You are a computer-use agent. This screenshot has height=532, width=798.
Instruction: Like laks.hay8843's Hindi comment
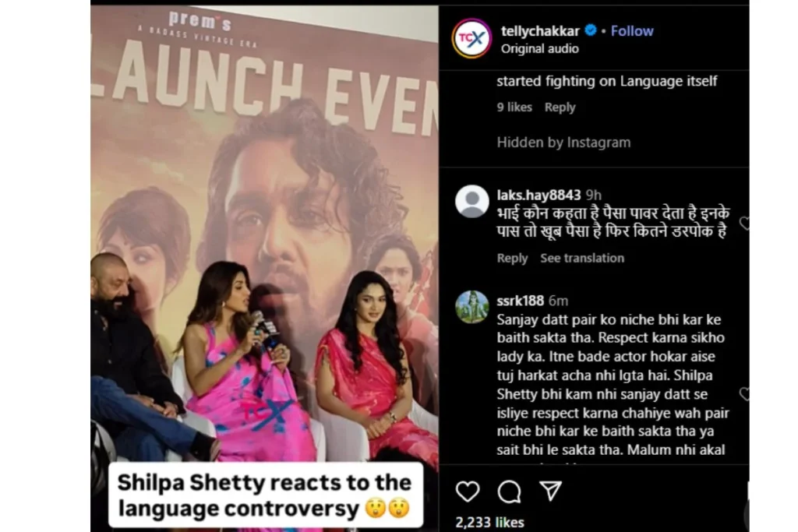coord(744,223)
